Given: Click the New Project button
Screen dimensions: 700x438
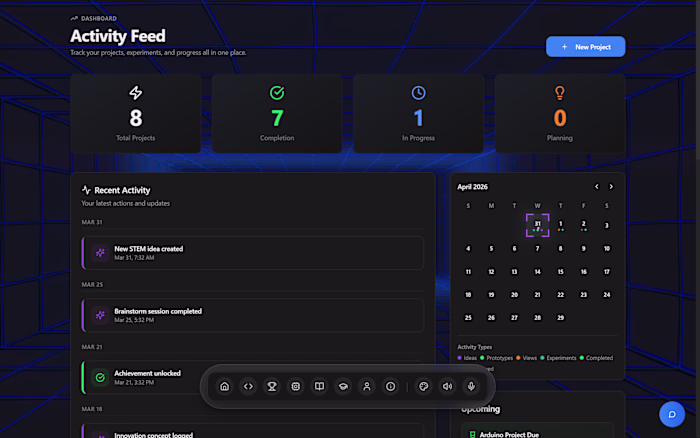Looking at the screenshot, I should click(585, 46).
